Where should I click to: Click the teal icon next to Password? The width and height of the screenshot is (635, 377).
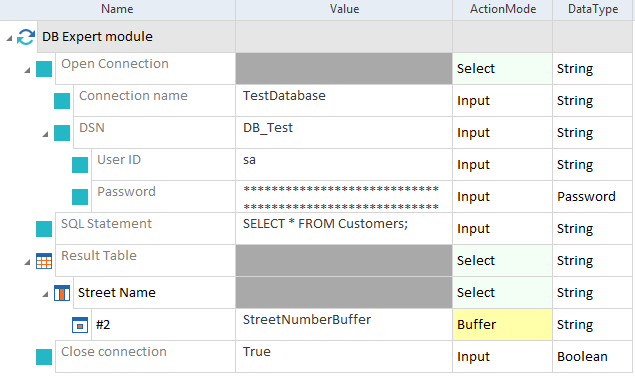[x=80, y=197]
